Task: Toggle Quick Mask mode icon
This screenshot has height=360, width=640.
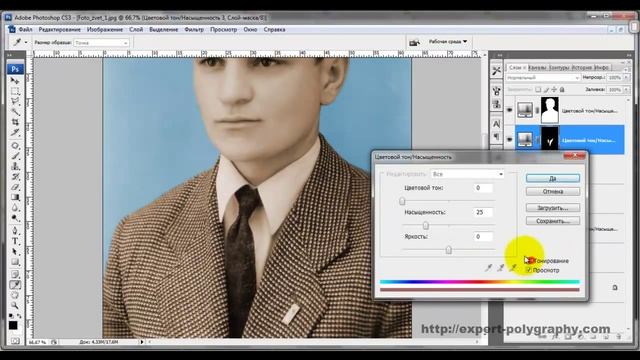Action: pyautogui.click(x=15, y=340)
